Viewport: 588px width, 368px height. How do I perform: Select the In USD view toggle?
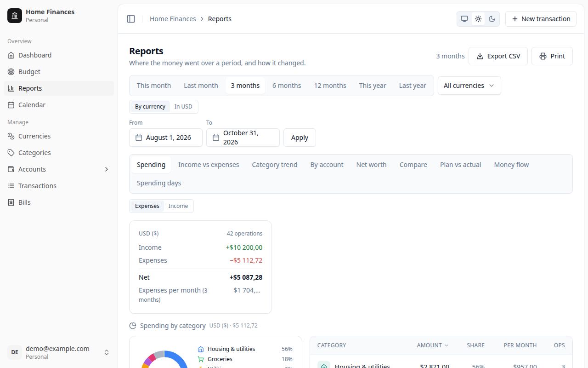[x=183, y=107]
